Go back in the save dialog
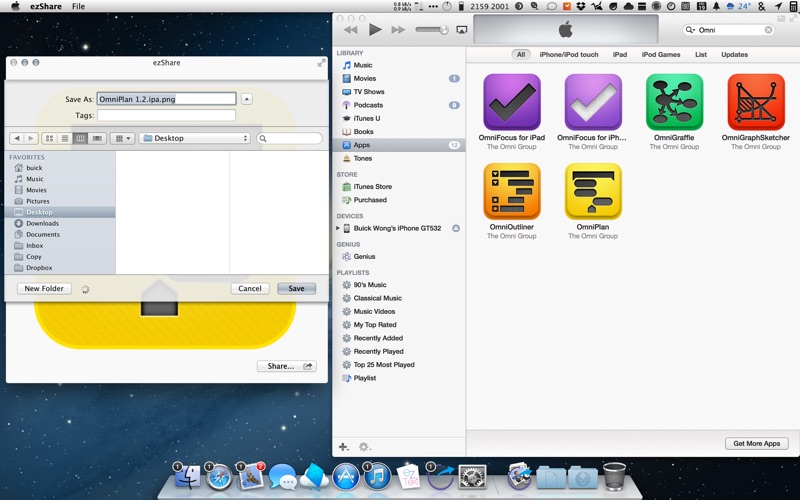Viewport: 800px width, 500px height. [17, 138]
